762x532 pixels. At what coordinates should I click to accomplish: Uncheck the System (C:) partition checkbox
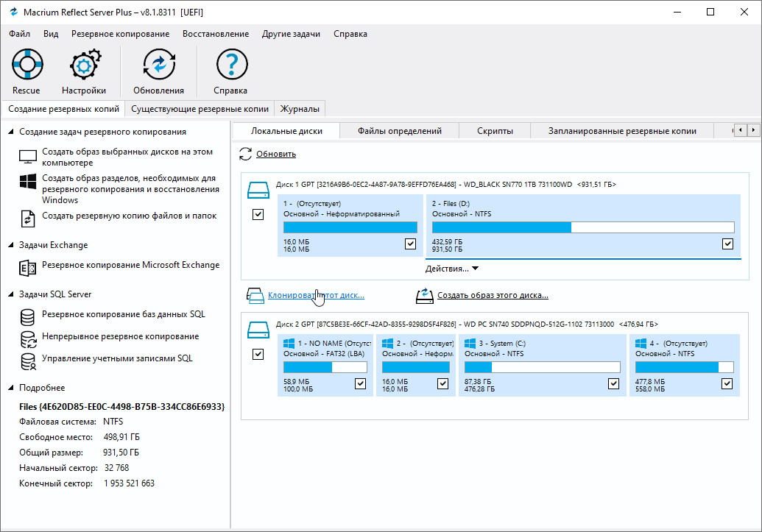[x=614, y=384]
